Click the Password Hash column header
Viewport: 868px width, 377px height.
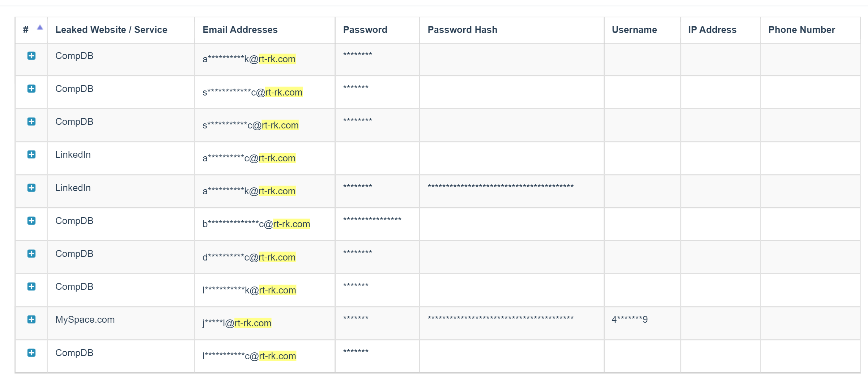pyautogui.click(x=463, y=30)
